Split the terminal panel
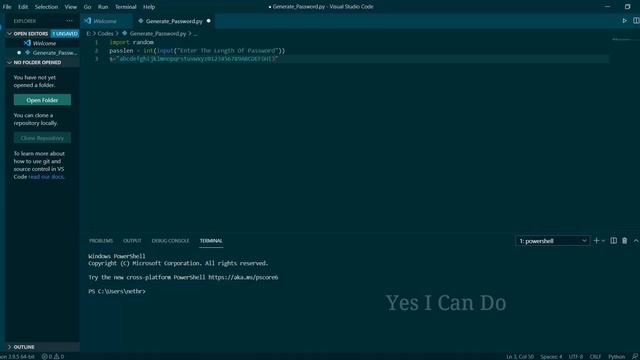Screen dimensions: 640x360 pyautogui.click(x=613, y=241)
